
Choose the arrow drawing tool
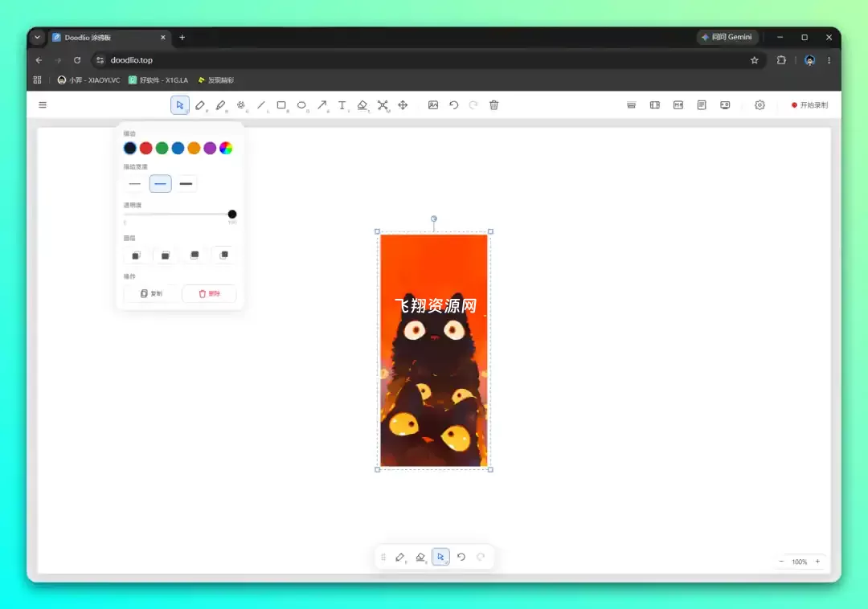(x=322, y=105)
